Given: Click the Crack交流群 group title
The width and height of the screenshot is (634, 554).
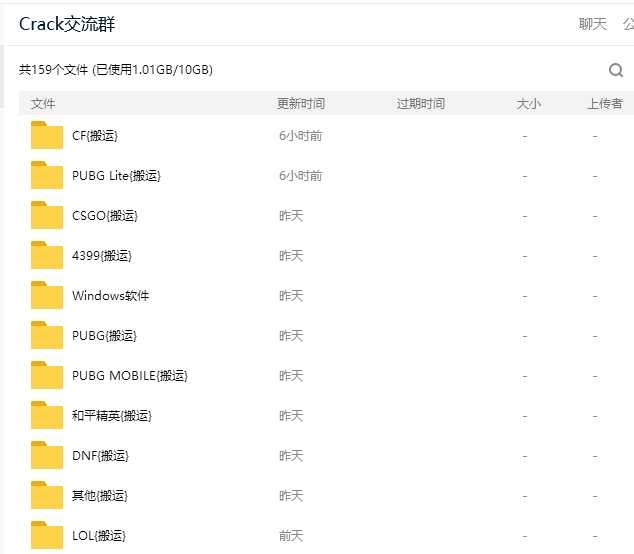Looking at the screenshot, I should (x=67, y=24).
